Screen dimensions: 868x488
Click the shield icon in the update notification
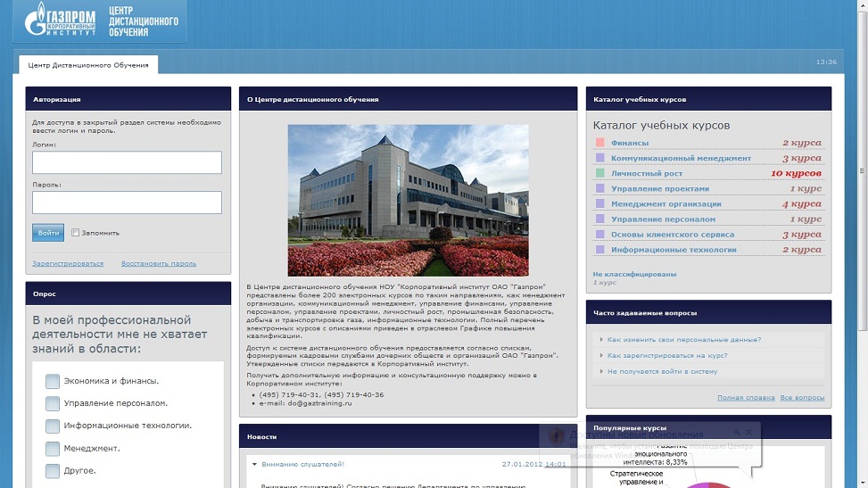coord(556,436)
